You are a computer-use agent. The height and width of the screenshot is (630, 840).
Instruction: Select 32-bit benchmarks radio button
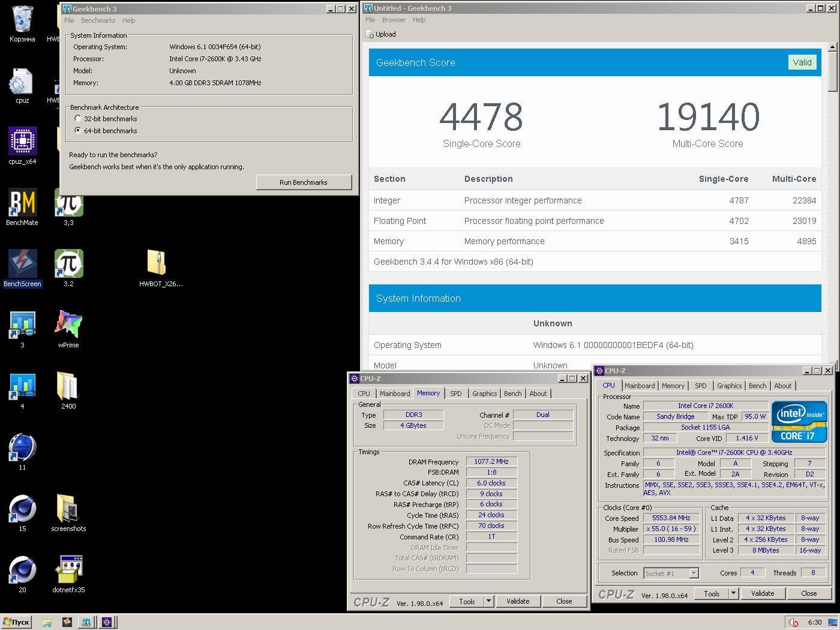(x=78, y=118)
